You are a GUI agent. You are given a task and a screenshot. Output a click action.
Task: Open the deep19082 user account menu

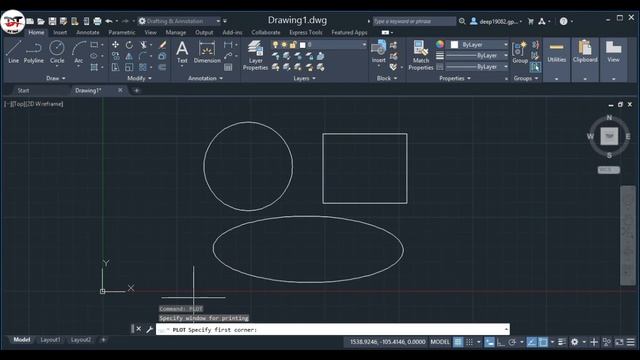[x=496, y=21]
